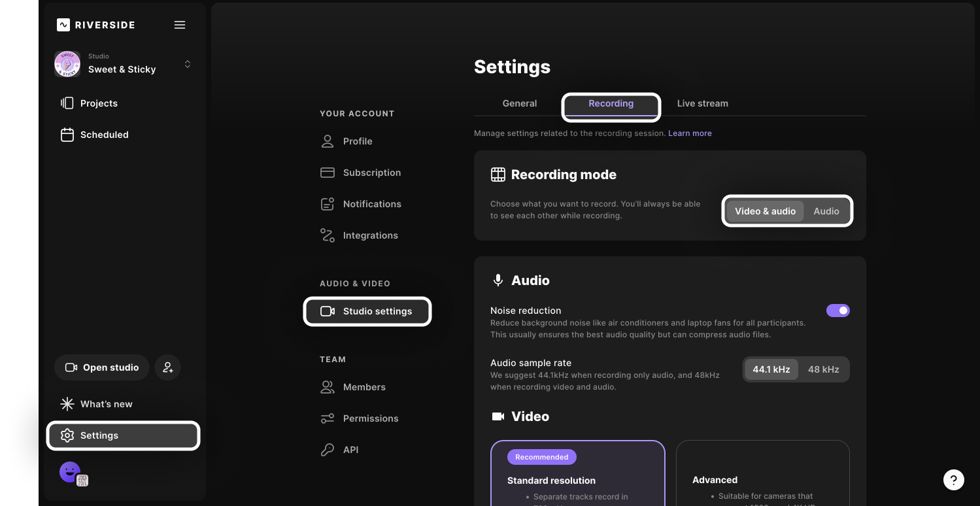
Task: Select the Standard resolution card
Action: pos(577,473)
